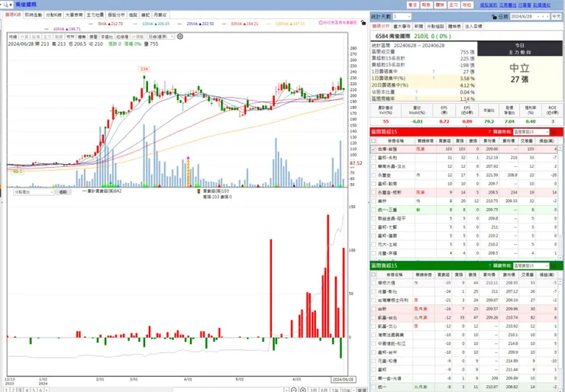Image resolution: width=565 pixels, height=392 pixels.
Task: Check the 永豐金 row in buy table
Action: tap(373, 175)
